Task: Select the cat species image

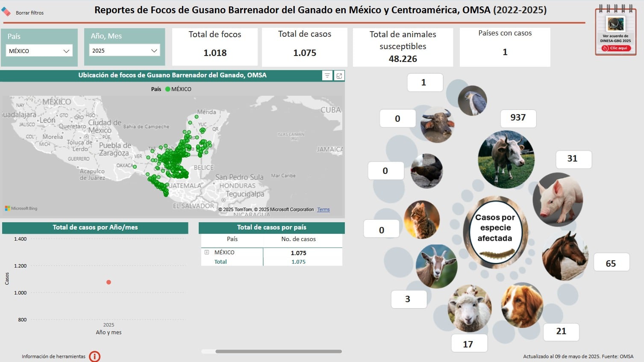Action: click(422, 220)
